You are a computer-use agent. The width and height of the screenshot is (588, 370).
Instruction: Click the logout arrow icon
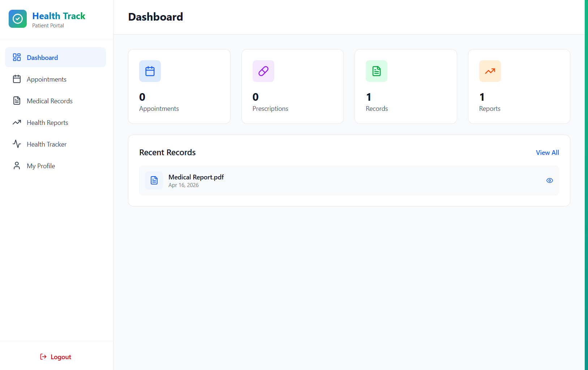coord(43,357)
